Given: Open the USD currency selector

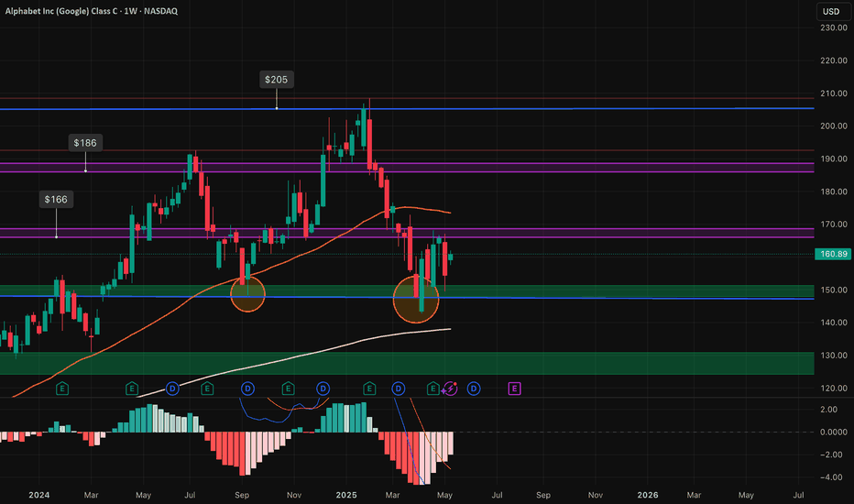Looking at the screenshot, I should point(831,11).
